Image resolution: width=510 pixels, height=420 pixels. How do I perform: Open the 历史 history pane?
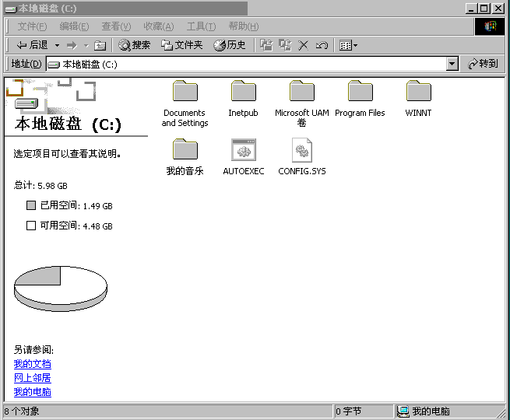(x=229, y=45)
